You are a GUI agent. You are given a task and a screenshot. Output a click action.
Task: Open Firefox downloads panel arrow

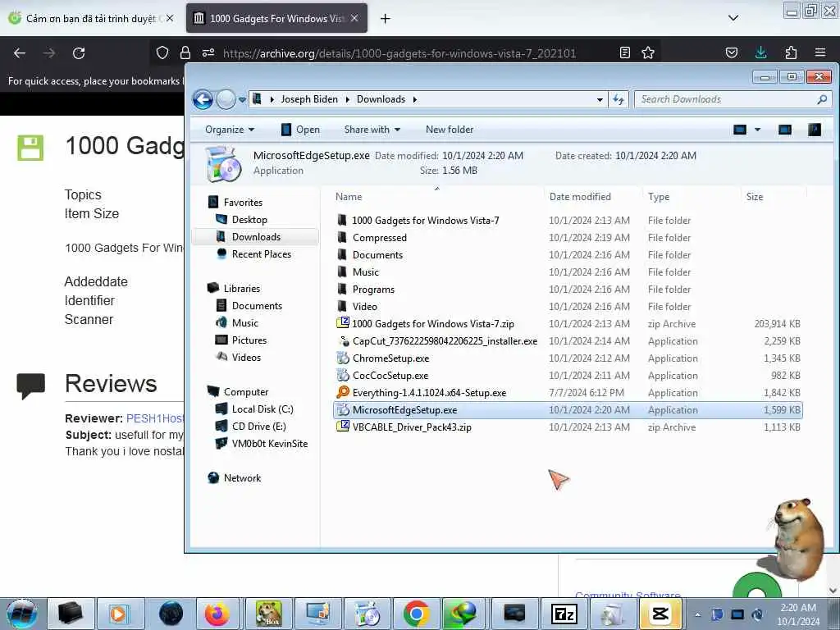[x=760, y=52]
